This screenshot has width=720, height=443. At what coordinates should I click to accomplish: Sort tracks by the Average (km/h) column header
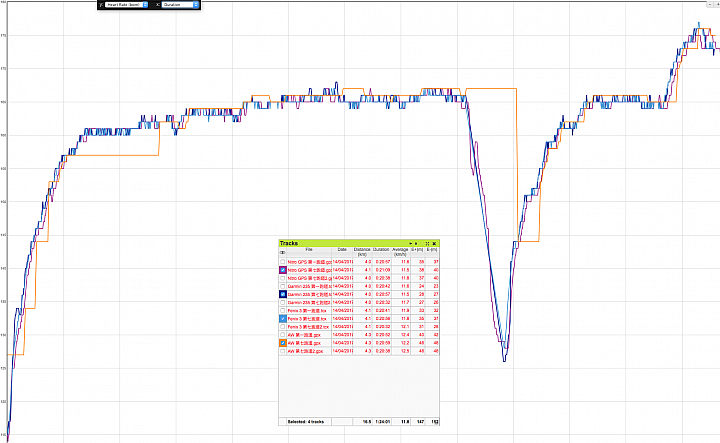click(400, 252)
